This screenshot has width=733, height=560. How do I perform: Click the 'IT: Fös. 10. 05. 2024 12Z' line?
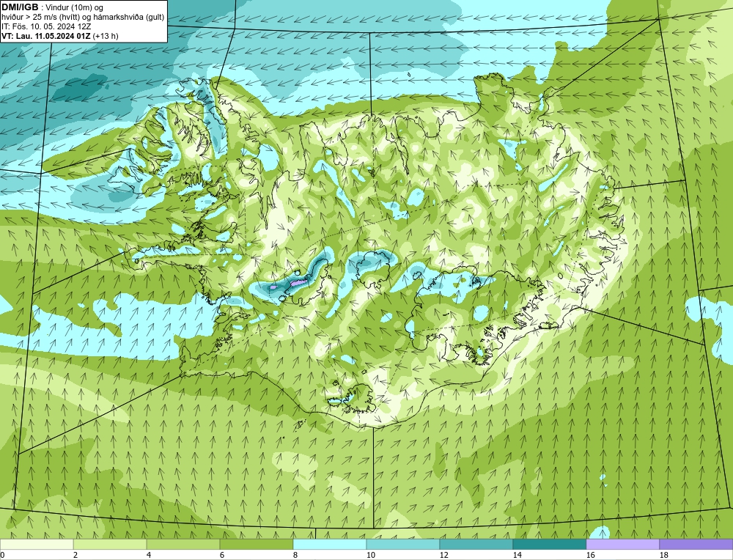(x=45, y=26)
